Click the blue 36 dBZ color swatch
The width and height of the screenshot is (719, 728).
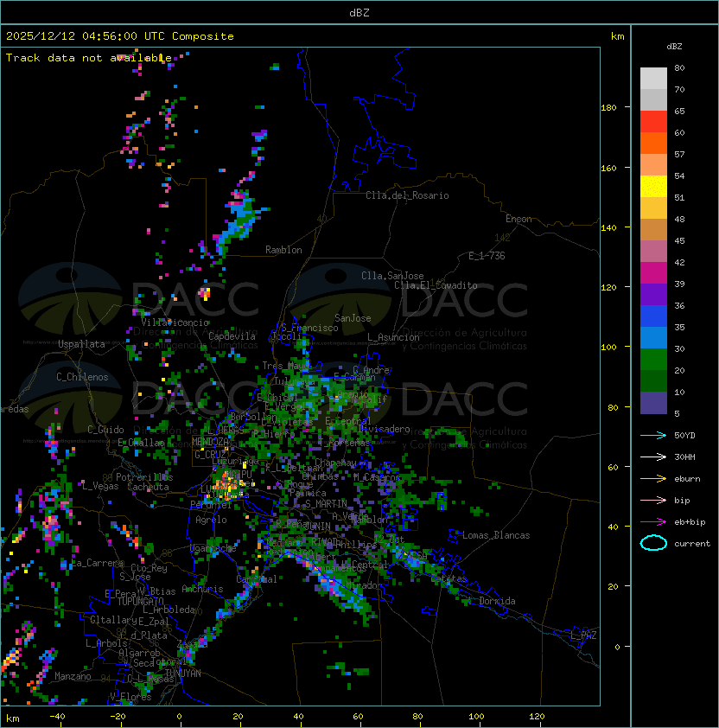coord(653,316)
